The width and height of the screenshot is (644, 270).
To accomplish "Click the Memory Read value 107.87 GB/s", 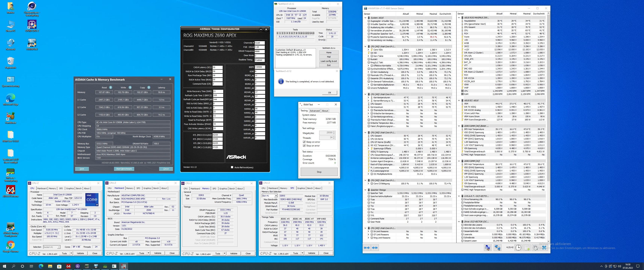I will coord(104,92).
